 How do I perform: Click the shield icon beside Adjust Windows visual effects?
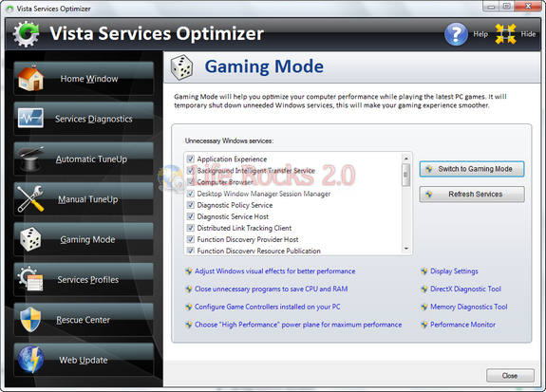coord(189,271)
